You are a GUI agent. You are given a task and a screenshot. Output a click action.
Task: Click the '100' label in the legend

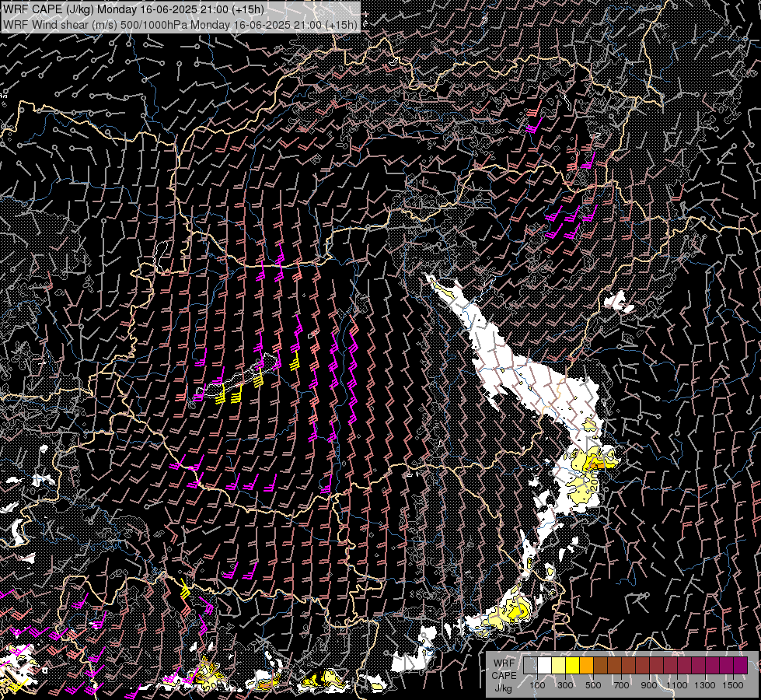537,685
